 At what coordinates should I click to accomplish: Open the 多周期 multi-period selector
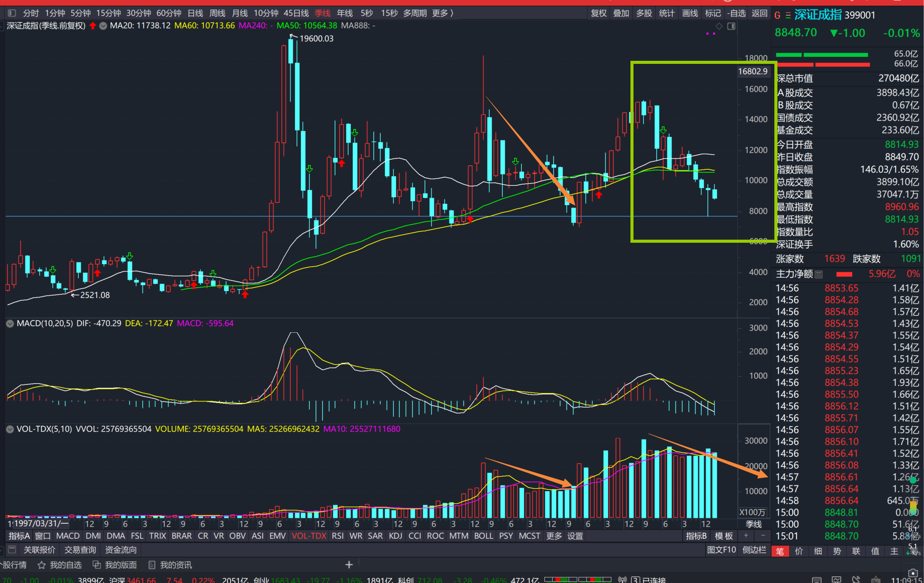(414, 13)
